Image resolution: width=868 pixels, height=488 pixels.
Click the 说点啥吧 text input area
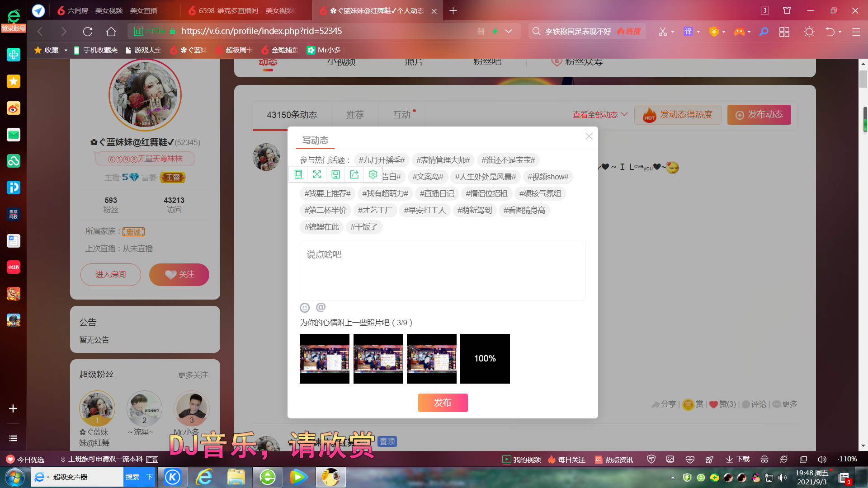[x=443, y=271]
